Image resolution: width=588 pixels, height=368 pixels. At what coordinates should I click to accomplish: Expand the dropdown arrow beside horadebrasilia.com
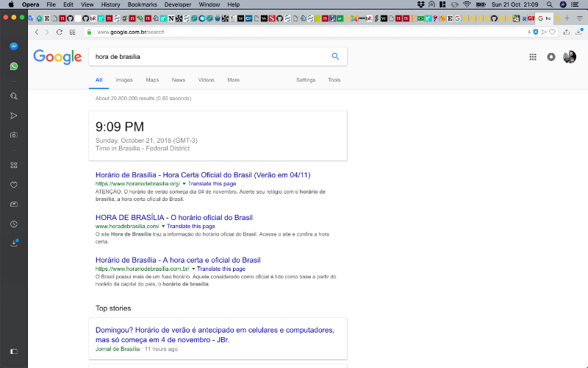[163, 226]
